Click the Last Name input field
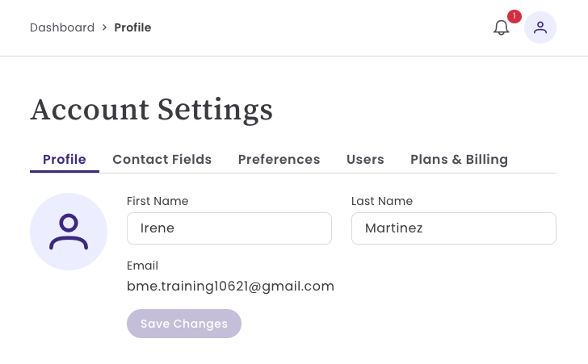Screen dimensions: 588x364 tap(454, 228)
